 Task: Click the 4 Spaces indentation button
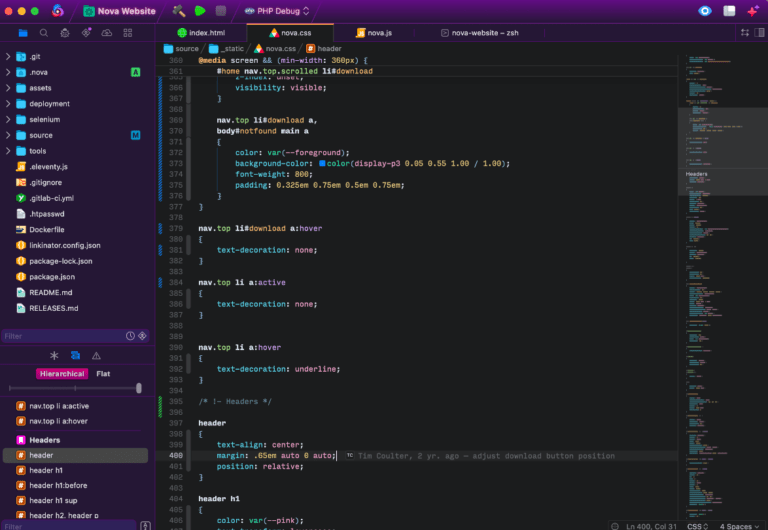tap(737, 525)
